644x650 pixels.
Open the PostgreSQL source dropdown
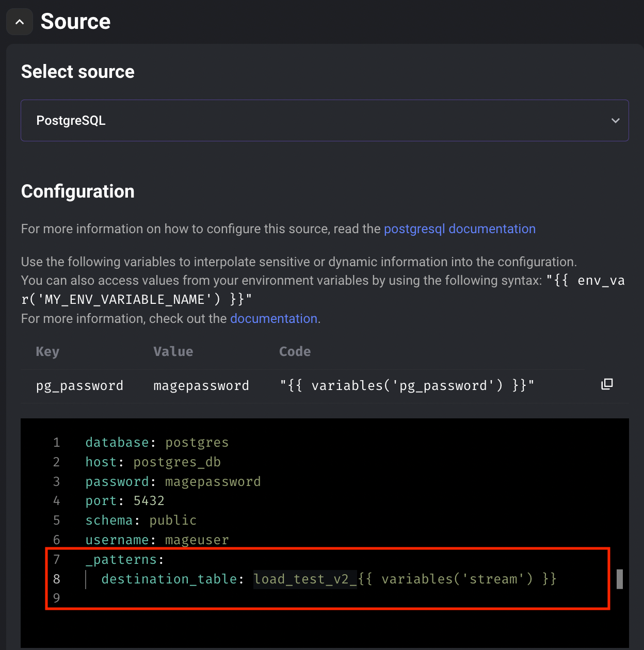[325, 120]
